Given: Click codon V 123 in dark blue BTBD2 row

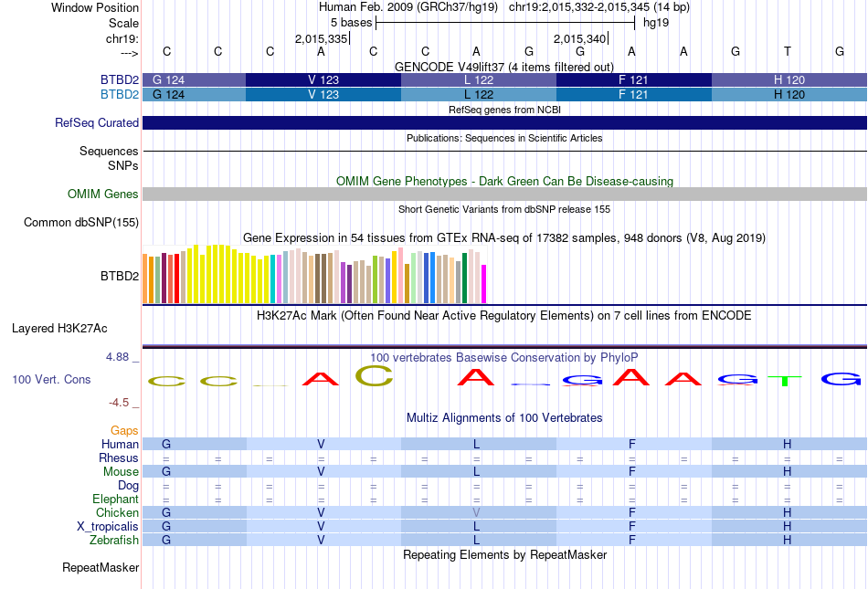Looking at the screenshot, I should [323, 79].
